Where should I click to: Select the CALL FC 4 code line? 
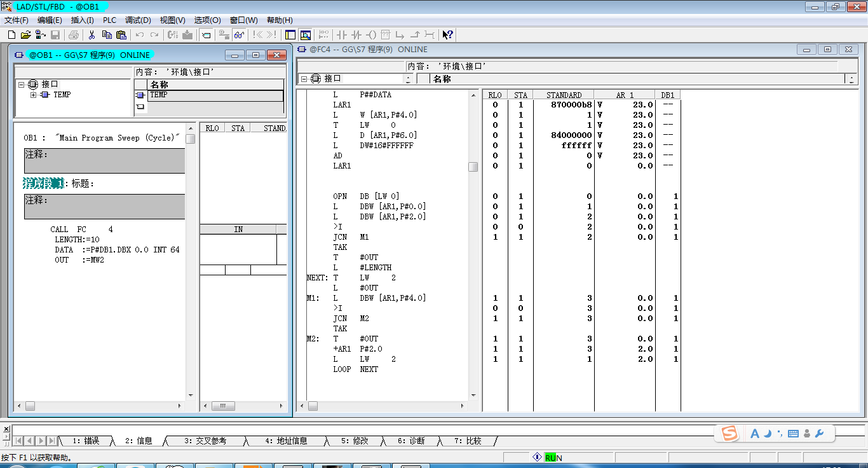point(81,230)
